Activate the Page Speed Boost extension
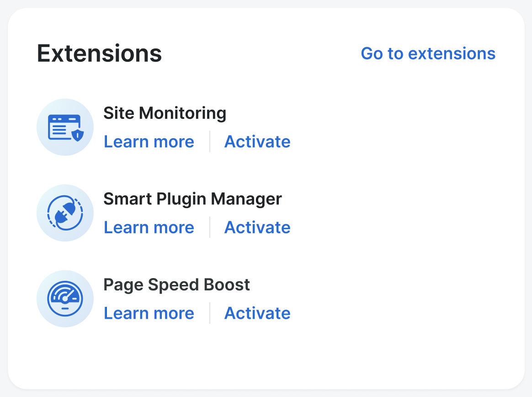532x397 pixels. (x=257, y=313)
